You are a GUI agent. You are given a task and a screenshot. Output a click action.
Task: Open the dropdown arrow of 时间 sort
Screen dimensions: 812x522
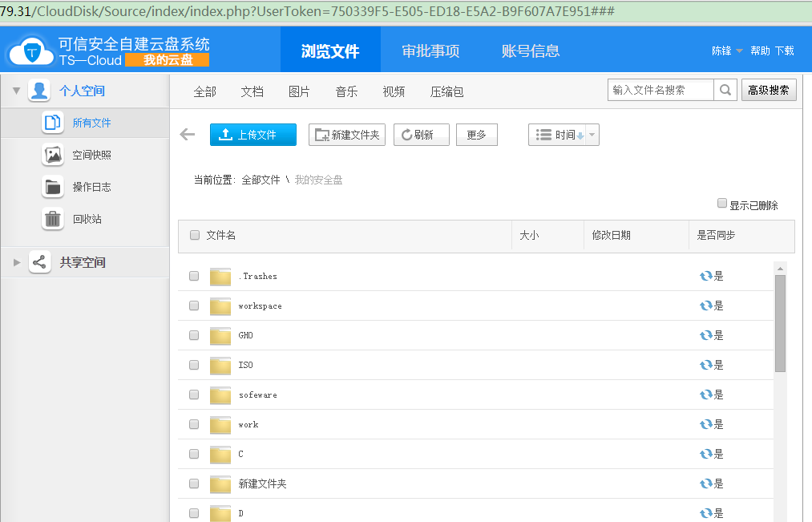[x=592, y=135]
